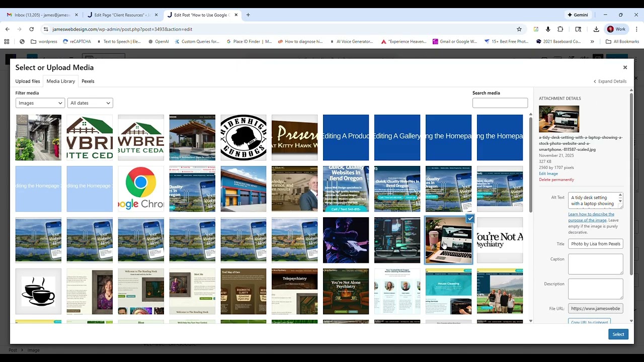Open AI Voice Generator bookmark

(351, 42)
